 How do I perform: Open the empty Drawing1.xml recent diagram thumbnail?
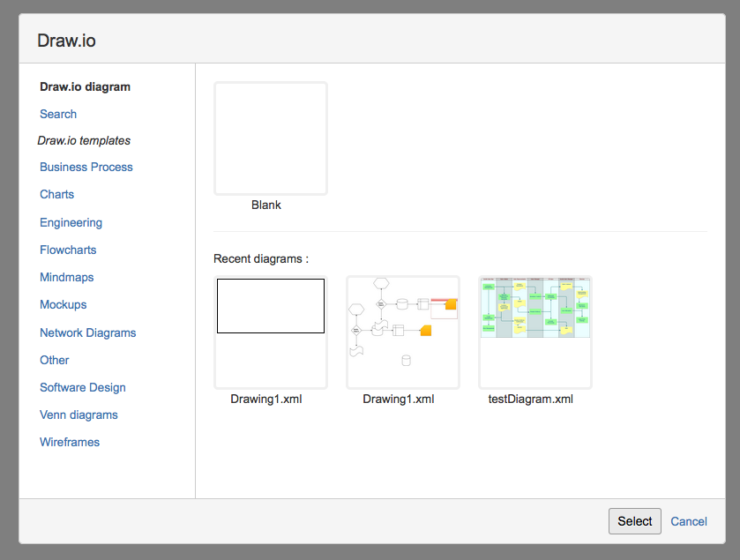tap(270, 332)
